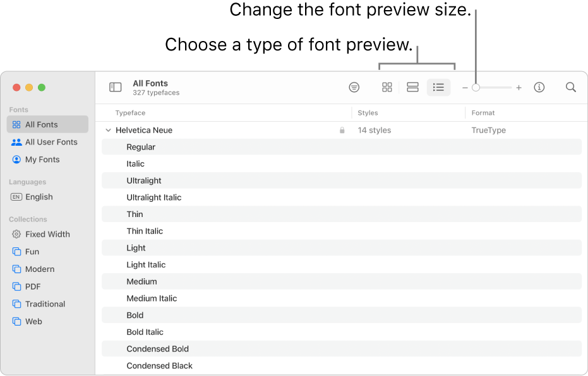The image size is (588, 376).
Task: Toggle the sidebar visibility icon
Action: 114,87
